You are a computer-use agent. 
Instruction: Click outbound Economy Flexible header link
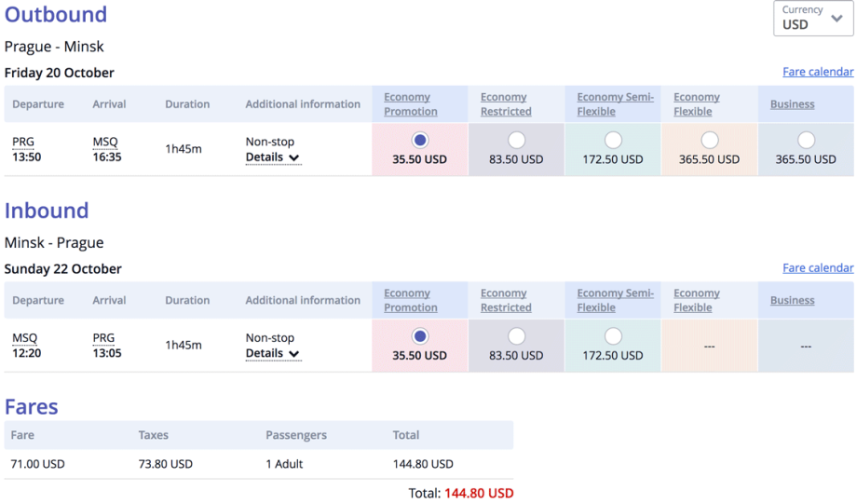coord(697,104)
